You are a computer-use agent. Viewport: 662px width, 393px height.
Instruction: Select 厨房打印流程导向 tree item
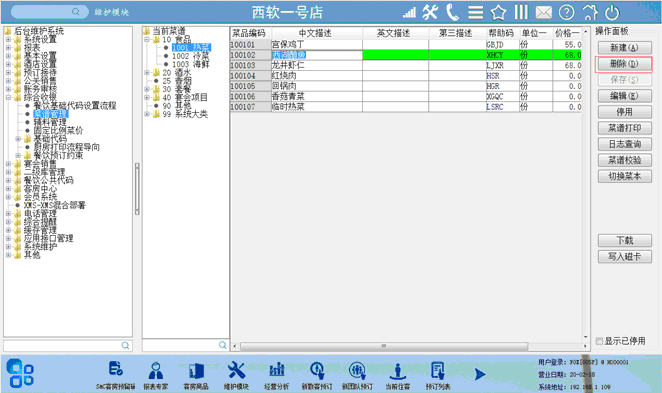tap(67, 147)
